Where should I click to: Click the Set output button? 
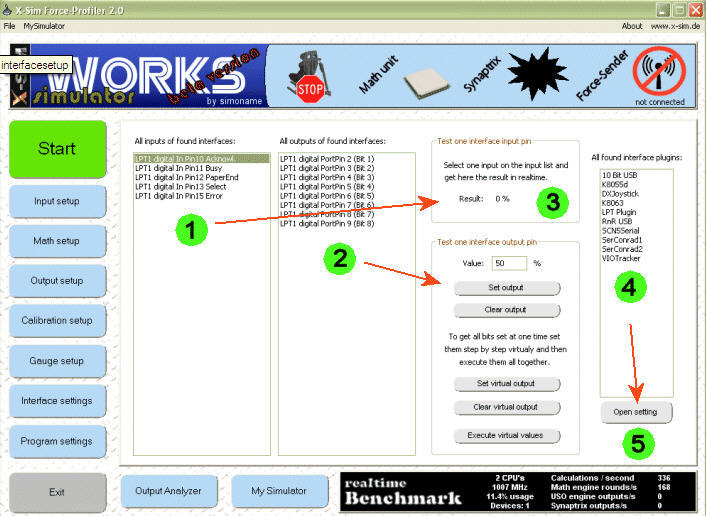507,288
